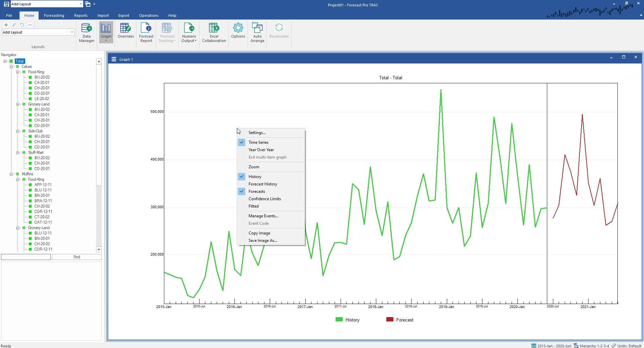Click the edit layout pencil icon
Screen dimensions: 644x348
click(14, 25)
